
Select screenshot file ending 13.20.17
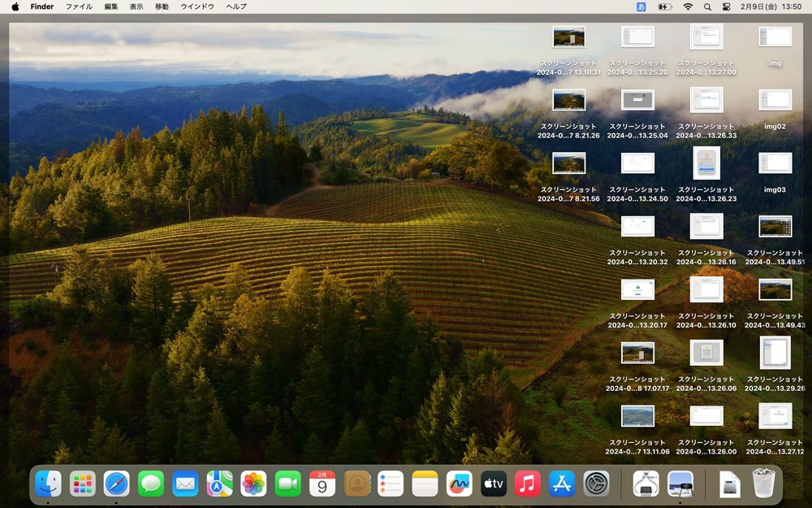pyautogui.click(x=637, y=290)
